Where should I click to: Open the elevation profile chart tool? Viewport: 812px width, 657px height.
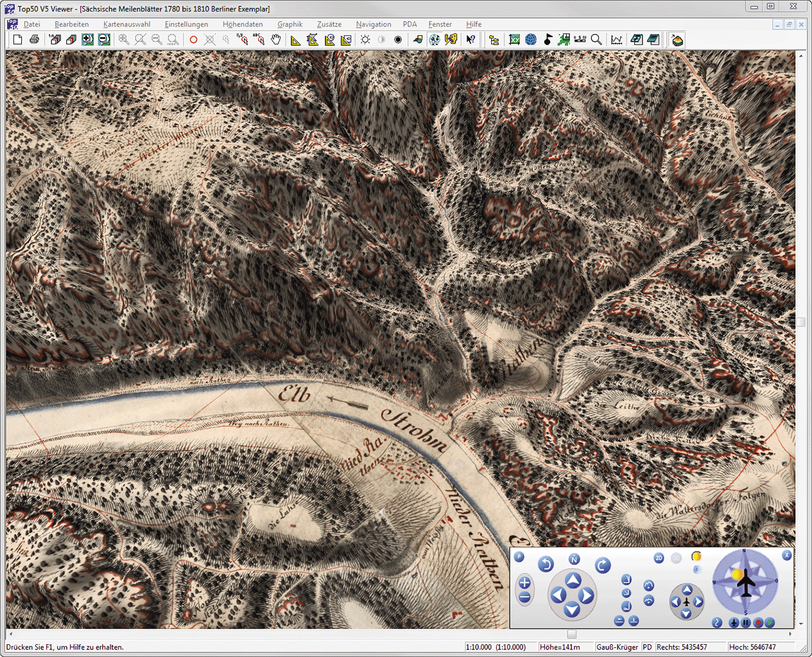click(x=617, y=40)
